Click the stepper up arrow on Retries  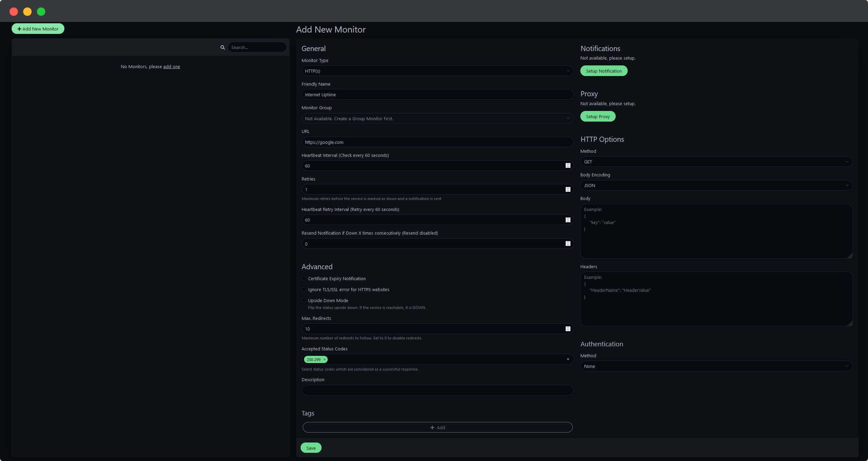(568, 188)
